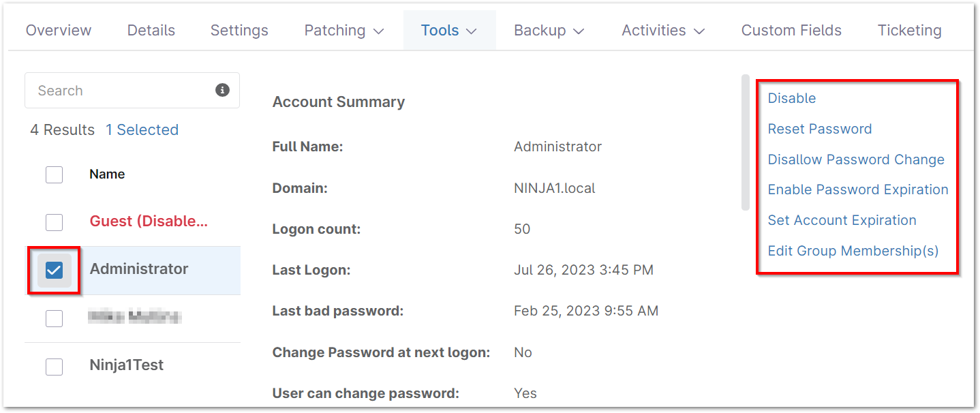Image resolution: width=980 pixels, height=413 pixels.
Task: Check the Ninja1Test account checkbox
Action: [54, 367]
